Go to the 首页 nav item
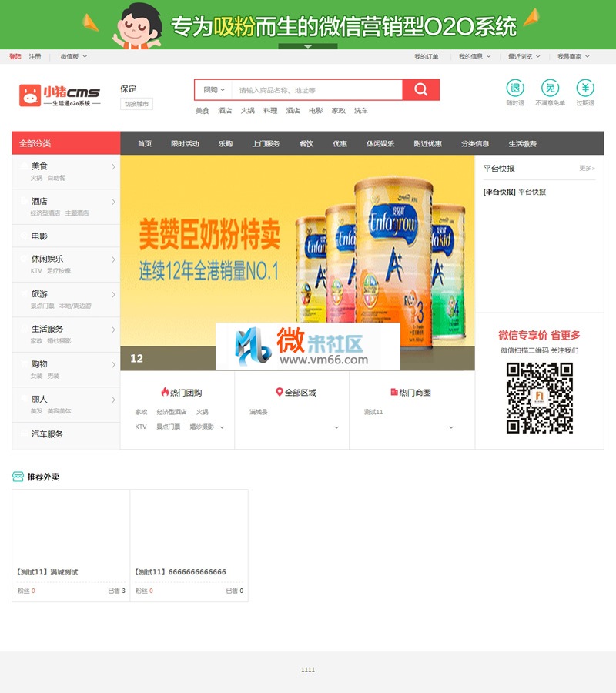This screenshot has width=616, height=693. 145,144
